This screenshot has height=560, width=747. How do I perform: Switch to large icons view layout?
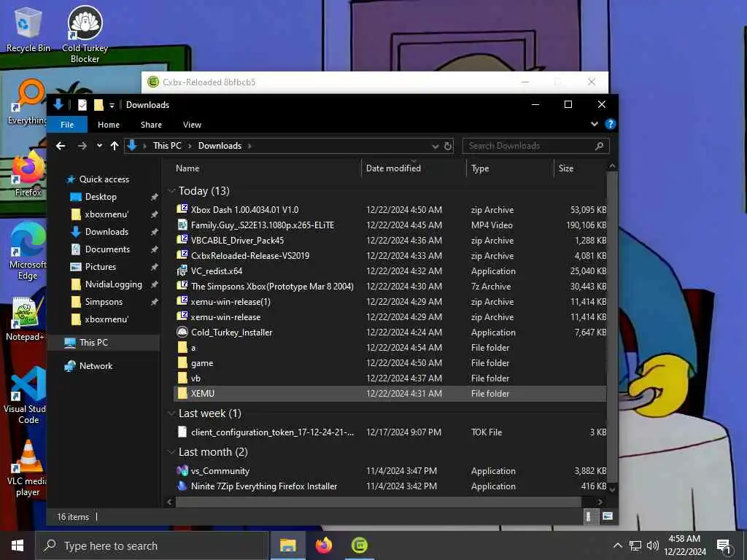pyautogui.click(x=608, y=516)
